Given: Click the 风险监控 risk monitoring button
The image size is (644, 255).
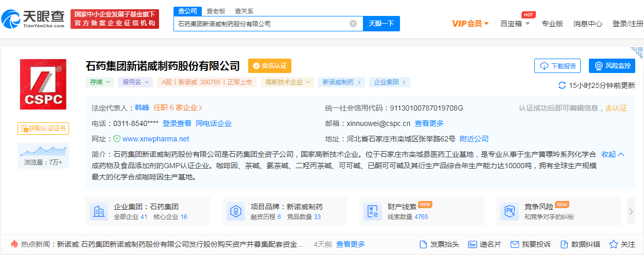Looking at the screenshot, I should tap(612, 66).
